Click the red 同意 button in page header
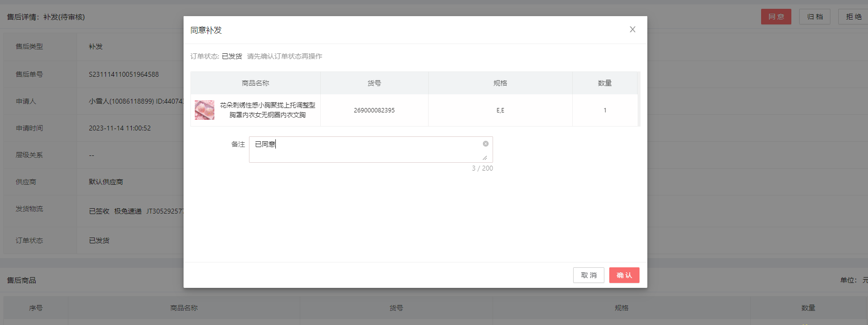Viewport: 868px width, 325px height. 776,17
